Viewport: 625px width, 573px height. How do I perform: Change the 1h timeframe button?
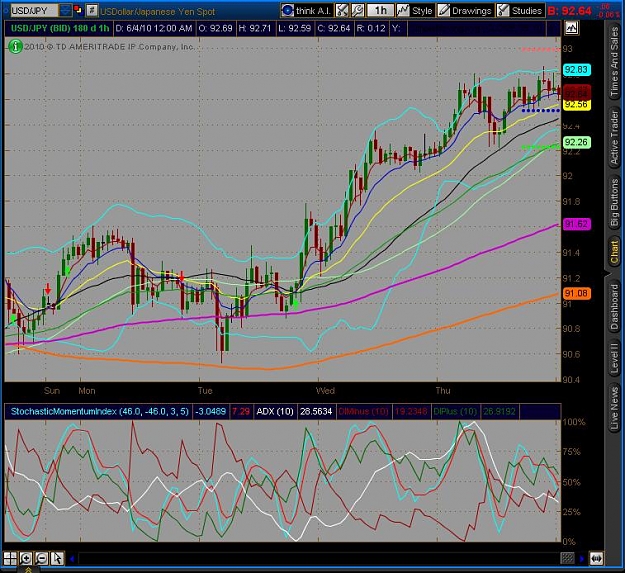(x=381, y=10)
